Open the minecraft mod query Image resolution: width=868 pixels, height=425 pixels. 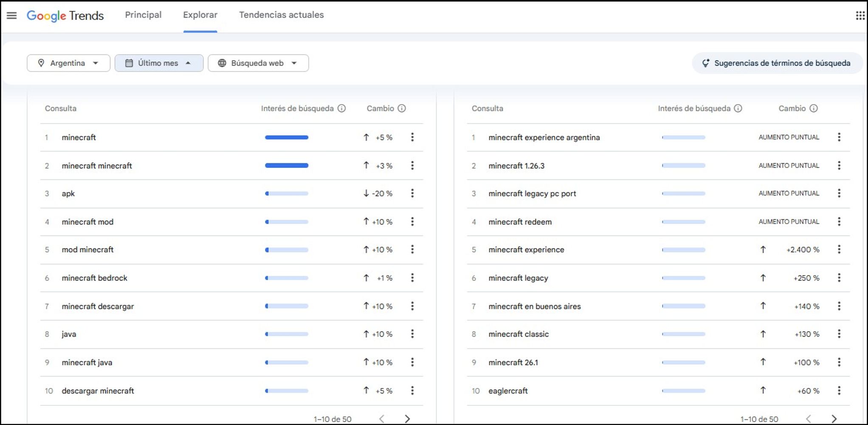87,222
